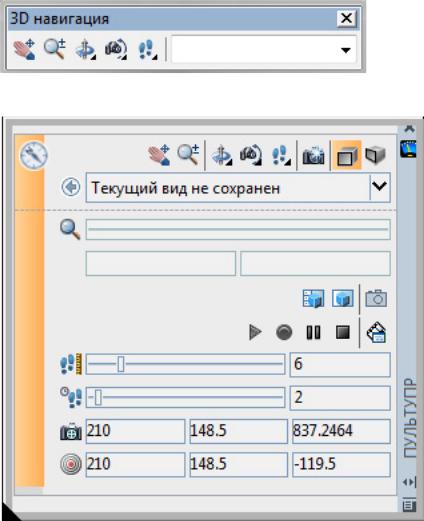This screenshot has width=424, height=521.
Task: Close the 3D навигация toolbar
Action: click(346, 18)
